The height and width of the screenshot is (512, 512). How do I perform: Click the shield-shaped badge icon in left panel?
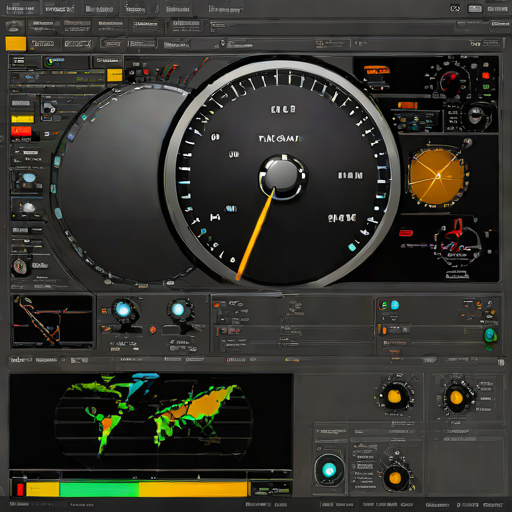(20, 266)
